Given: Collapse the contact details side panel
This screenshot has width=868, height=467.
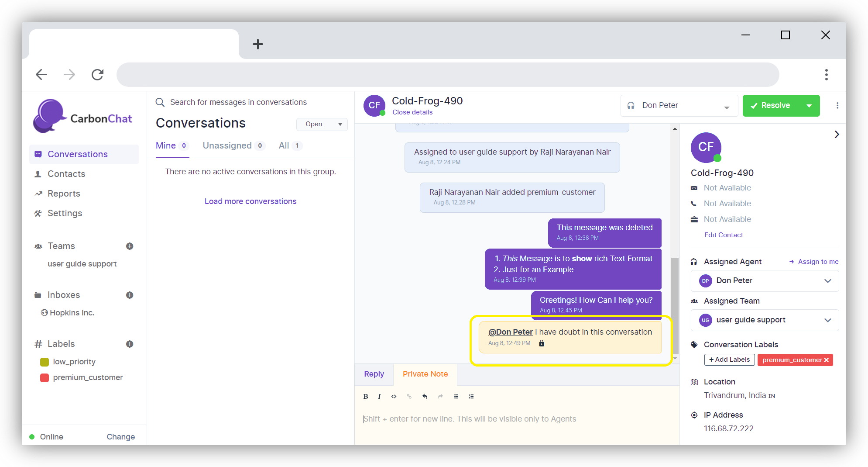Looking at the screenshot, I should [x=836, y=135].
